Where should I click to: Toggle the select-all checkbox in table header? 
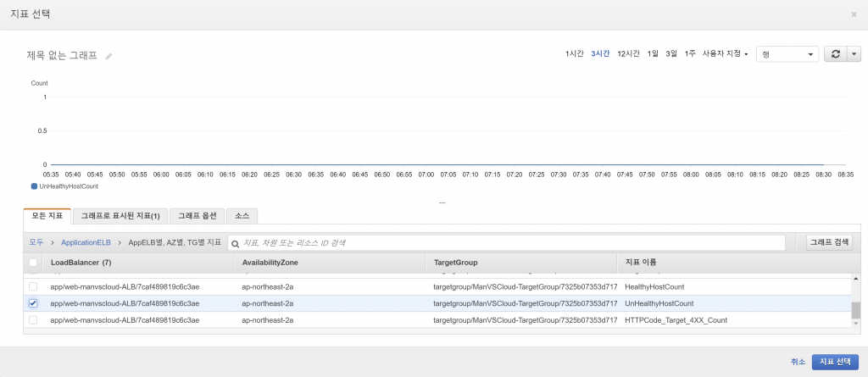coord(33,263)
